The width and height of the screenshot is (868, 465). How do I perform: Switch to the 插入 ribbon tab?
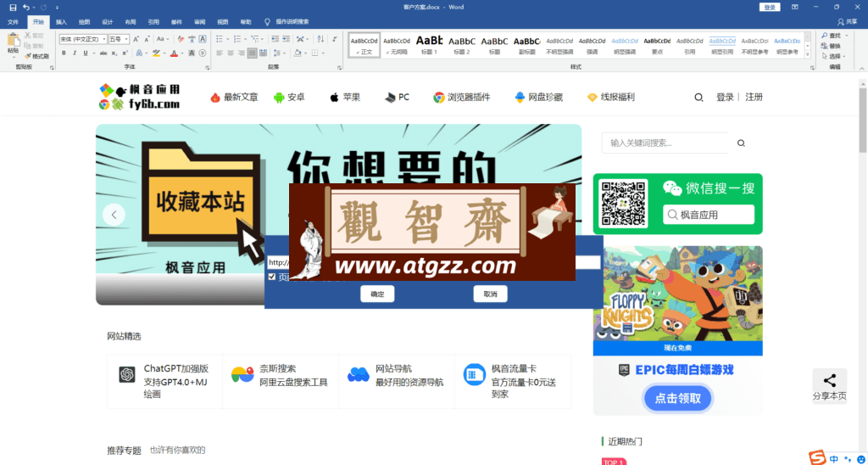tap(61, 22)
